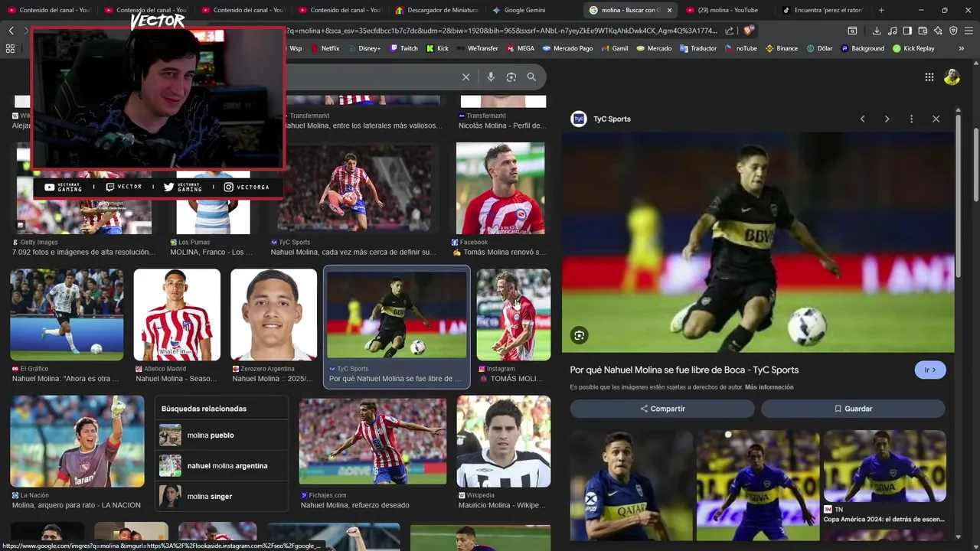Click the browser address bar URL
Screen dimensions: 980x551
(501, 31)
